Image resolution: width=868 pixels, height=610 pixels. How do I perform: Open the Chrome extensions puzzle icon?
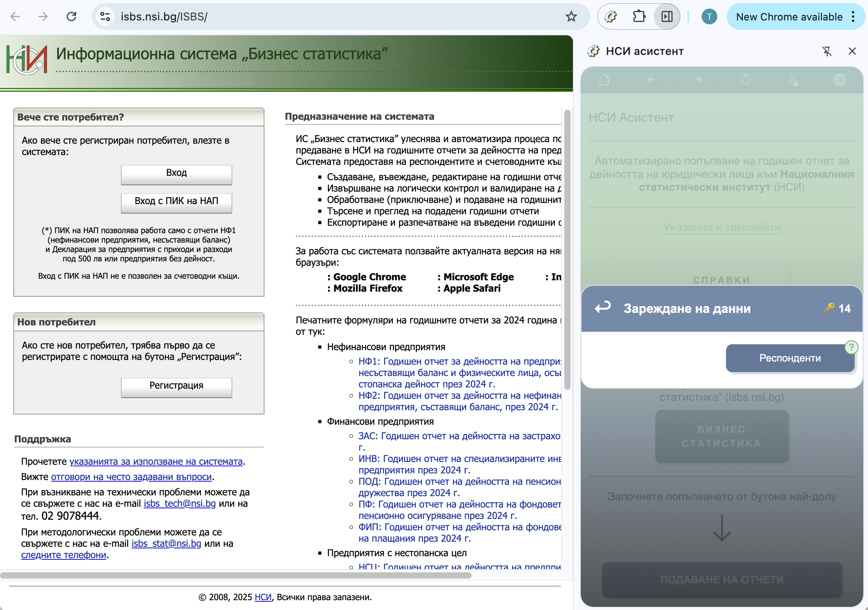click(x=639, y=16)
